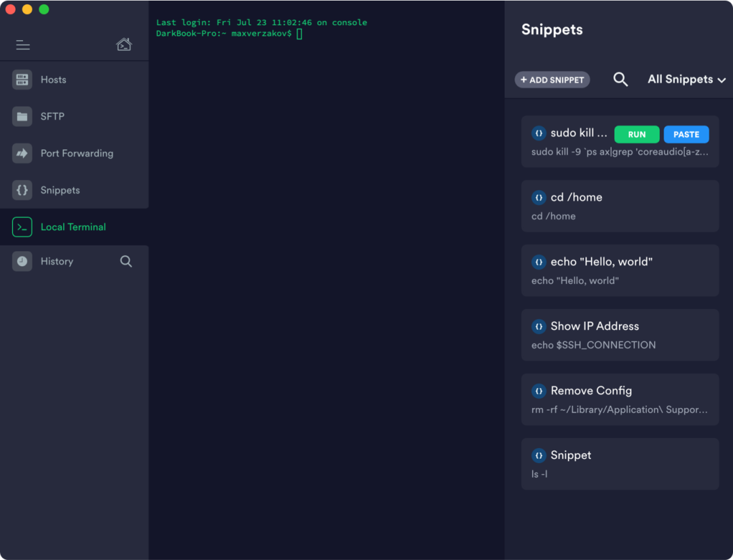This screenshot has width=733, height=560.
Task: Collapse the sidebar with hamburger icon
Action: [x=23, y=45]
